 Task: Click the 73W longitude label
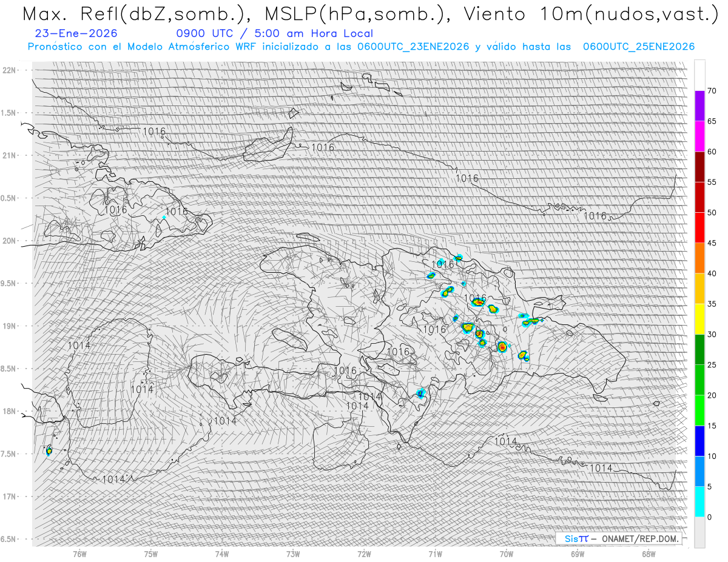293,554
